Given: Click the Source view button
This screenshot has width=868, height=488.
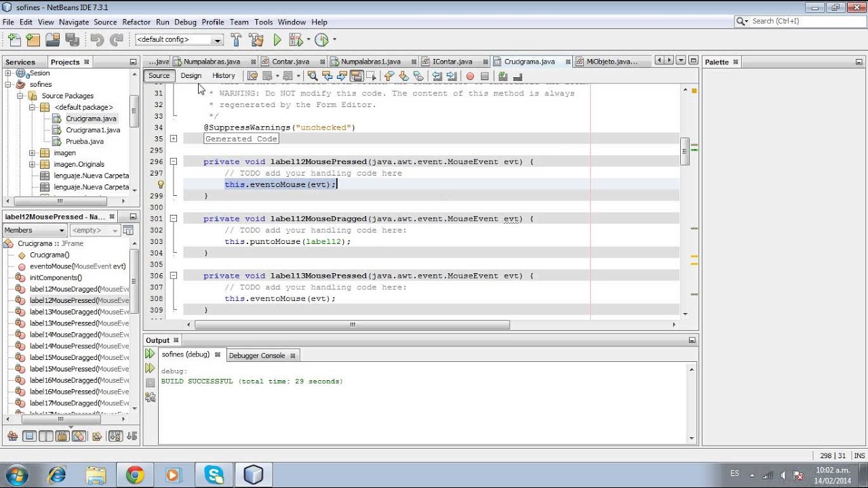Looking at the screenshot, I should coord(159,76).
